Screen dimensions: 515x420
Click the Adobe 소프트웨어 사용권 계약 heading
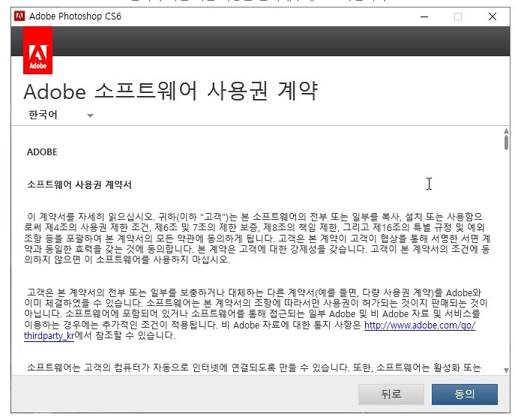[171, 91]
